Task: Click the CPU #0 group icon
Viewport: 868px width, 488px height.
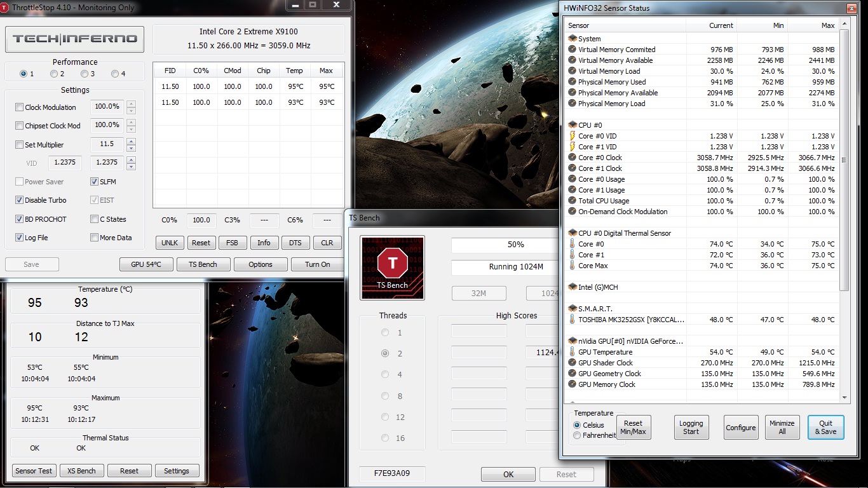Action: point(573,125)
